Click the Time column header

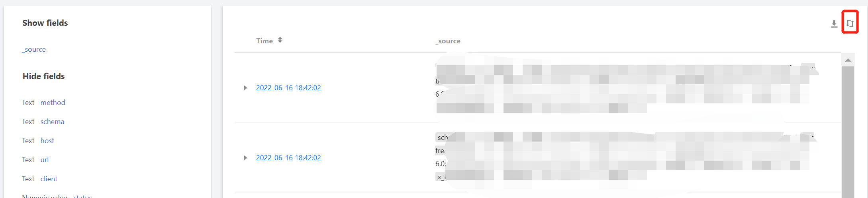265,41
